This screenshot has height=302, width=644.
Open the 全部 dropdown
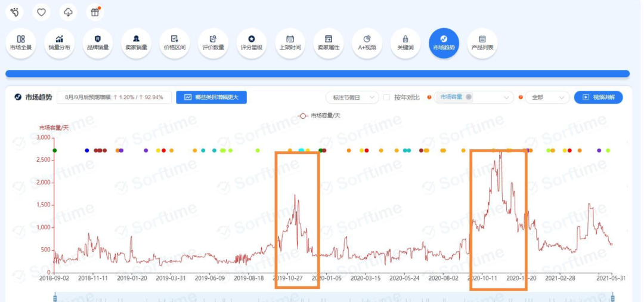coord(547,97)
